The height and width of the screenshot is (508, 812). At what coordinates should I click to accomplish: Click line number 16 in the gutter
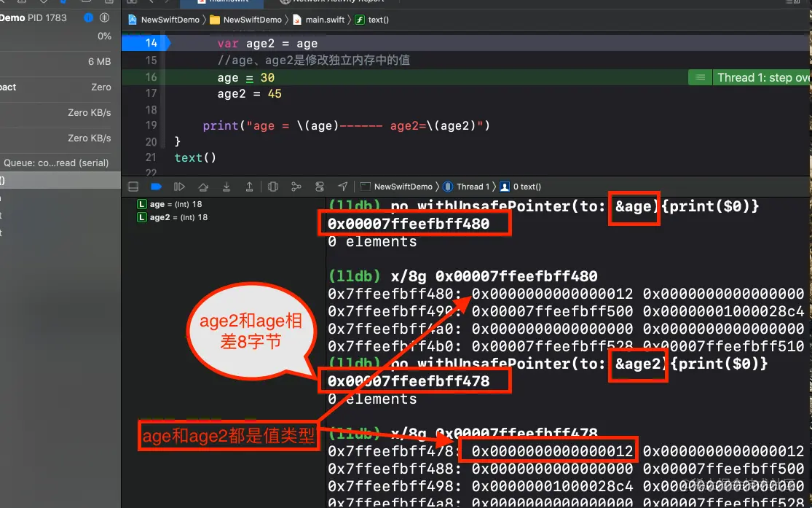[x=151, y=77]
